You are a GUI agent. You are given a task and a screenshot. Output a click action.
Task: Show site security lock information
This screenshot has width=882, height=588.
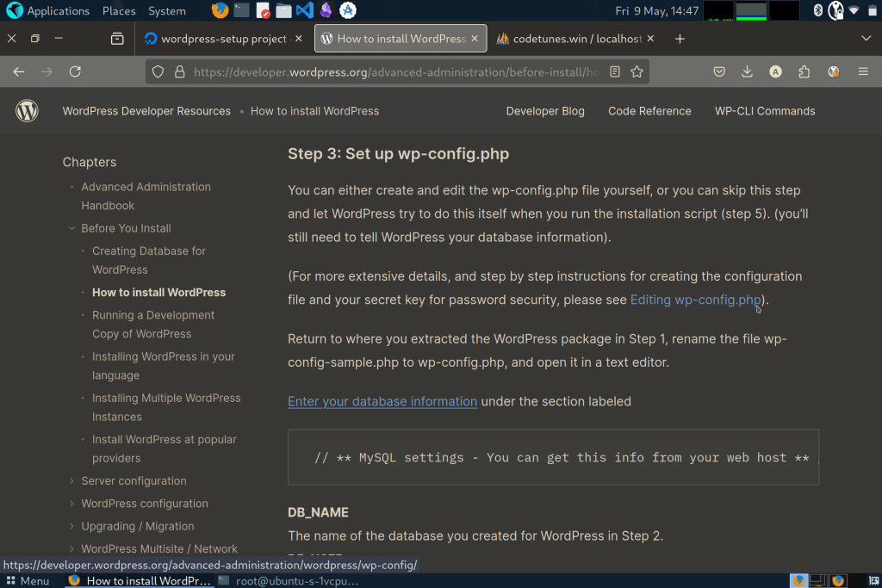pyautogui.click(x=179, y=72)
